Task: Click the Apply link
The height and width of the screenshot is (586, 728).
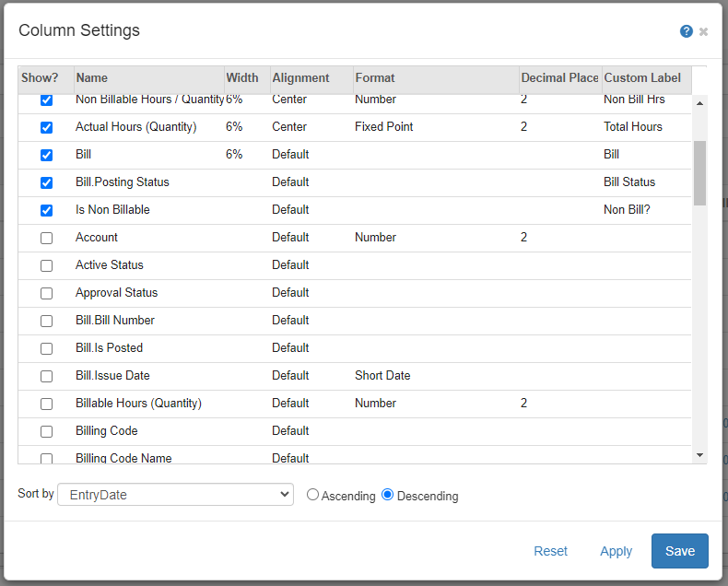Action: [616, 551]
